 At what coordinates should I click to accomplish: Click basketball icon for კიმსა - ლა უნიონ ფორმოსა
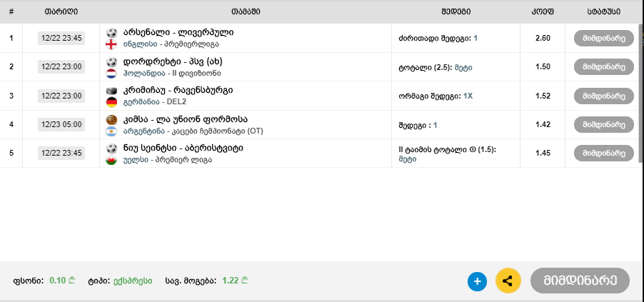tap(111, 119)
